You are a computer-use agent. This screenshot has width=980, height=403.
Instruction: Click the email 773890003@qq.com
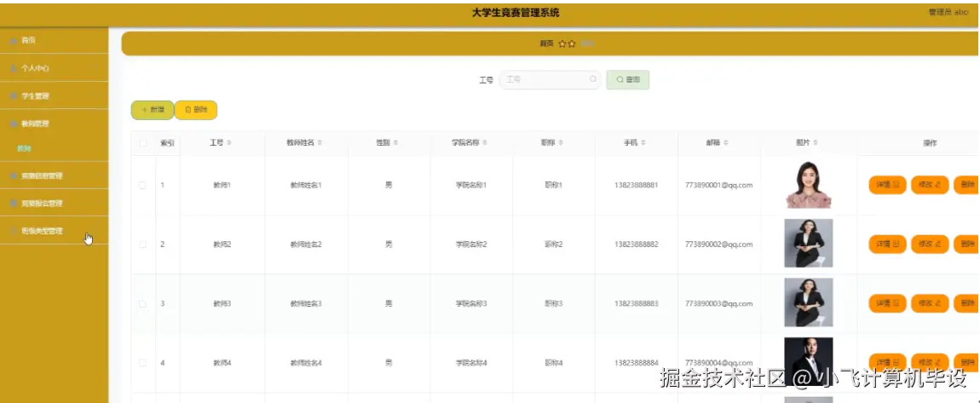[x=718, y=303]
